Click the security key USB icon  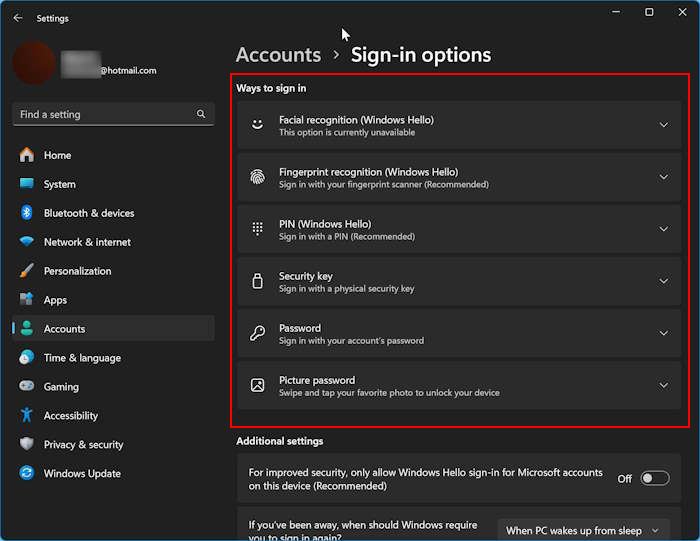pyautogui.click(x=258, y=281)
